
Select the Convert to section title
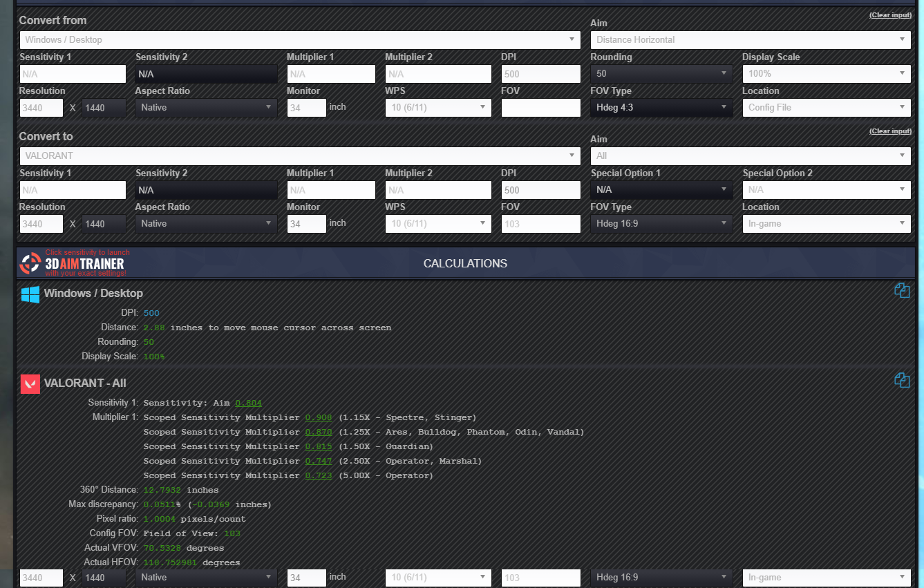(x=46, y=137)
